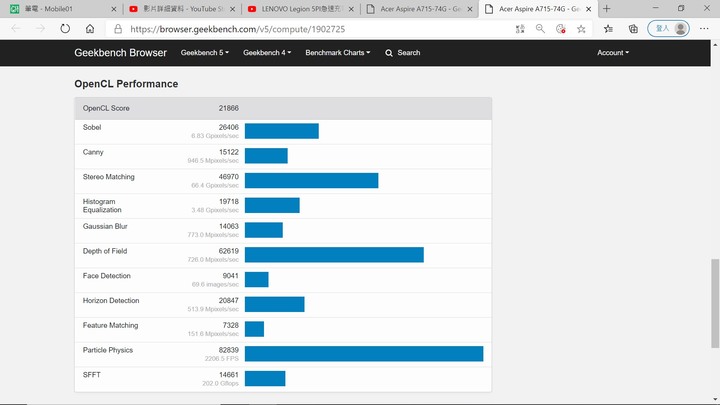Add page to favorites star icon
720x405 pixels.
pos(581,29)
